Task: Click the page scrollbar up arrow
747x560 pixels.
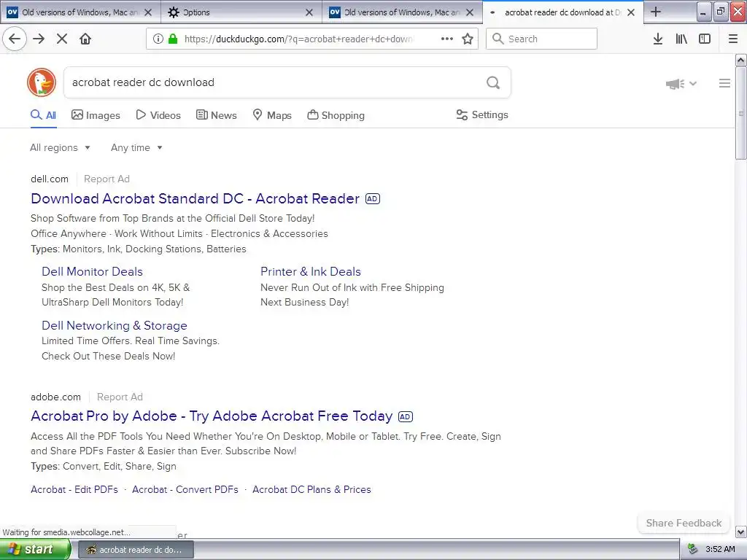Action: pos(741,60)
